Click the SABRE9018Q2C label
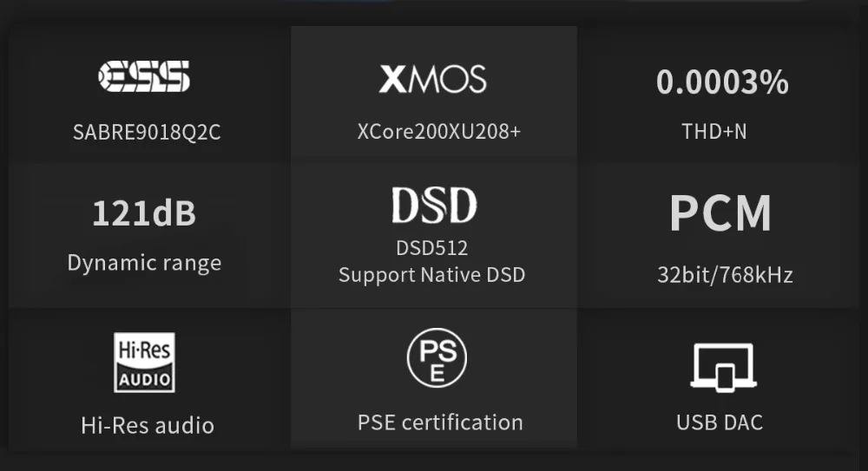The height and width of the screenshot is (471, 868). tap(147, 133)
